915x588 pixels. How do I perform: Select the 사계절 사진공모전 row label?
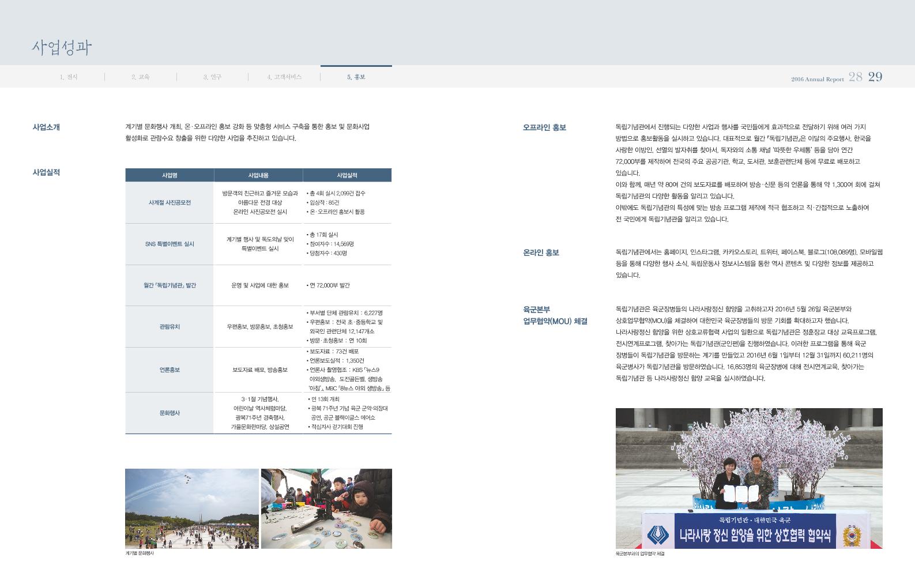click(170, 203)
